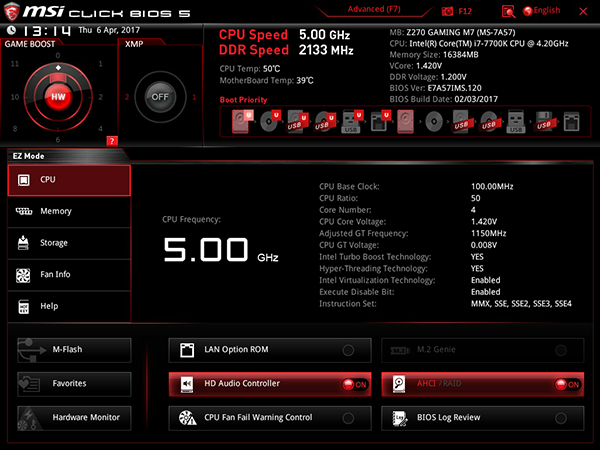This screenshot has width=600, height=450.
Task: Click the DDR Speed 2133 MHz readout
Action: click(x=286, y=50)
